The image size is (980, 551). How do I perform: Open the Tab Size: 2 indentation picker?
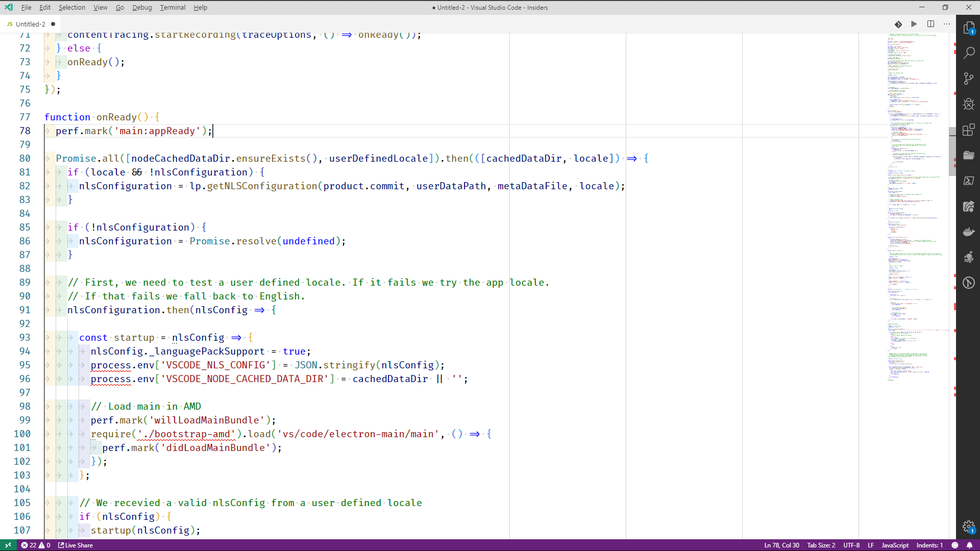[821, 545]
